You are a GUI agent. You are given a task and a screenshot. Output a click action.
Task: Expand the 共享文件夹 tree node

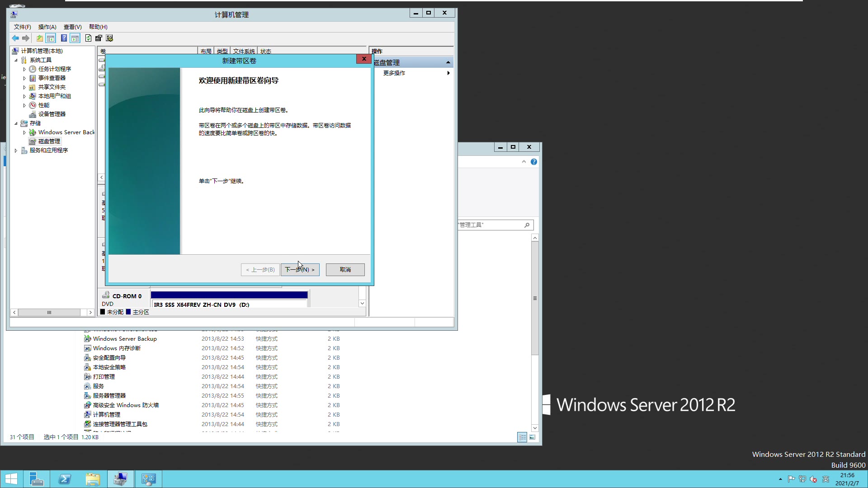(24, 87)
